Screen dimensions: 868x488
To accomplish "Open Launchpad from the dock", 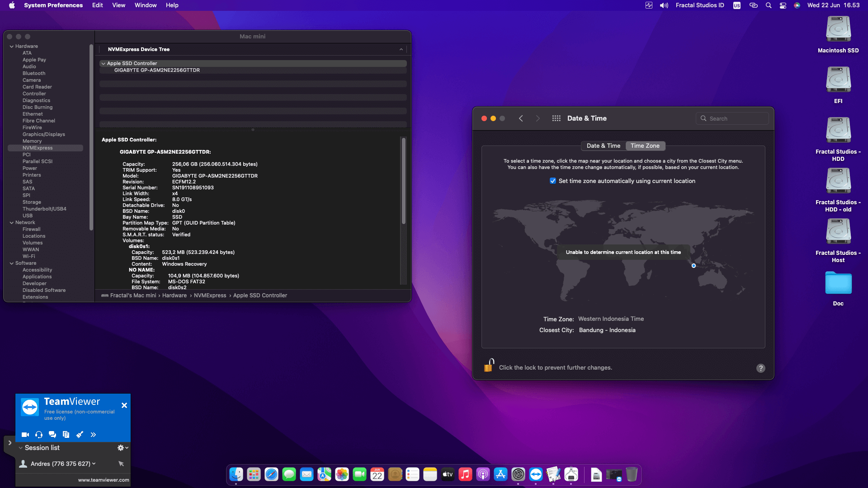I will (x=254, y=474).
